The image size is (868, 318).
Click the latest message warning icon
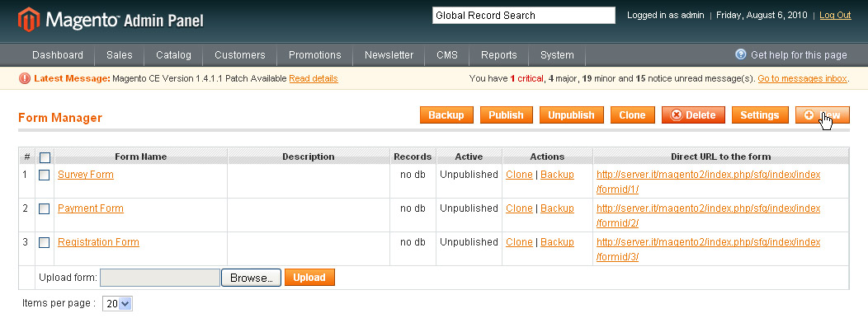coord(25,78)
